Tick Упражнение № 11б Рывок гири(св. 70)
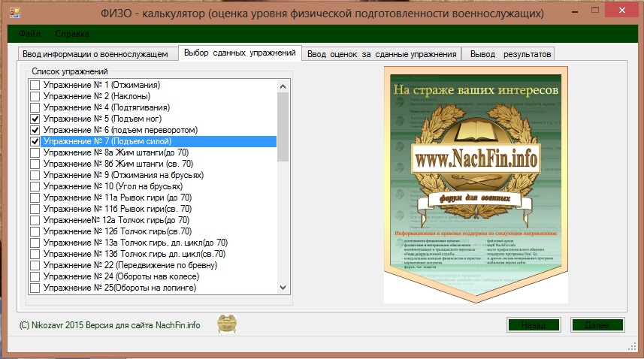Screen dimensions: 644x359 pos(35,210)
